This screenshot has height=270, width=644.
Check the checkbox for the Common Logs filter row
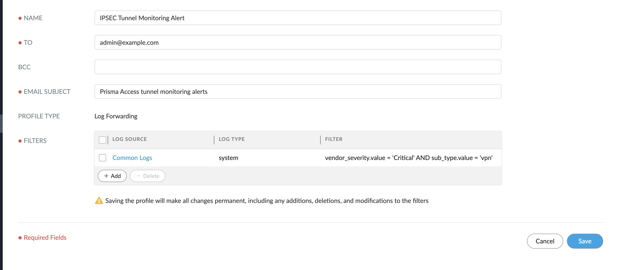coord(102,158)
